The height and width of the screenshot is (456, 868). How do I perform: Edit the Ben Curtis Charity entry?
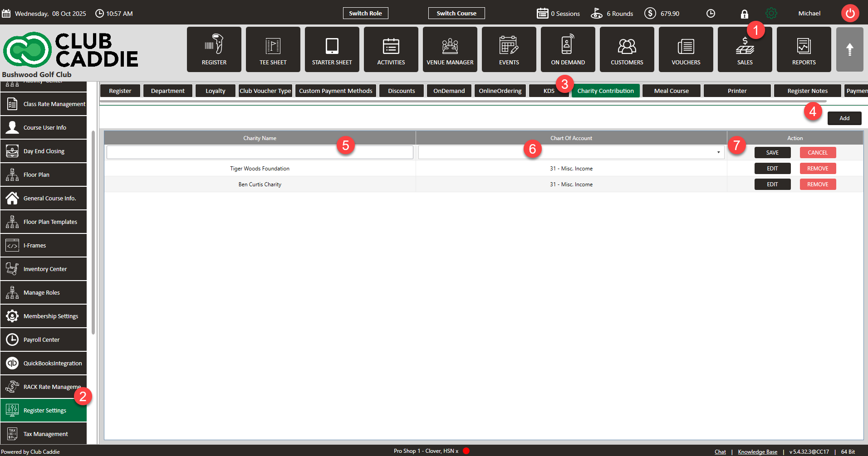click(x=772, y=184)
